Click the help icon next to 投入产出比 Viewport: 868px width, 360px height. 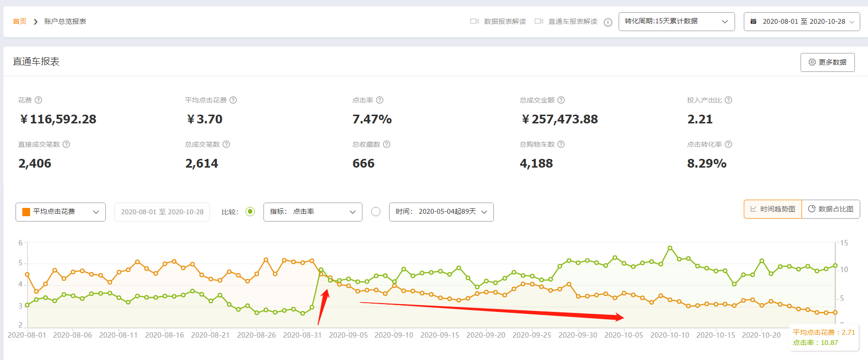[x=728, y=100]
